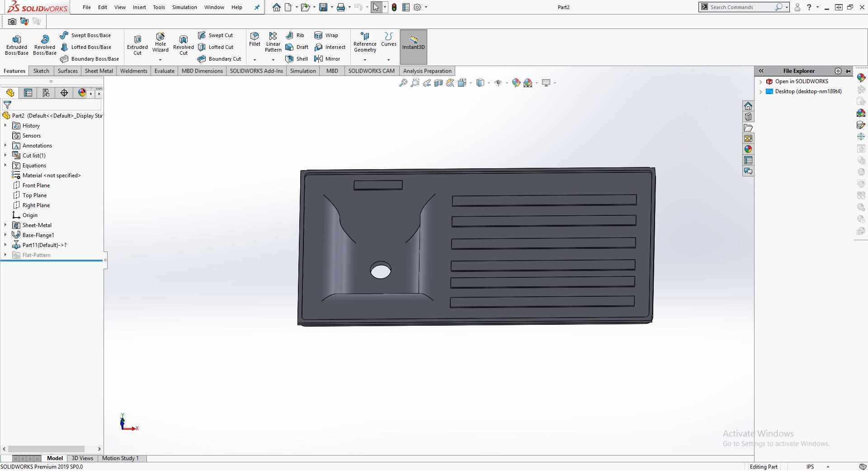Open the Hole Wizard tool
Screen dimensions: 868x475
coord(160,42)
